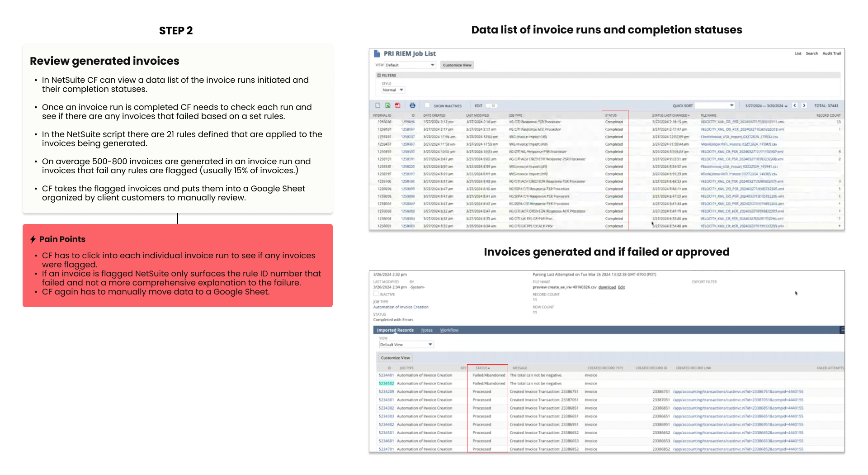The width and height of the screenshot is (868, 475).
Task: Click the STEP 2 heading
Action: pyautogui.click(x=176, y=31)
